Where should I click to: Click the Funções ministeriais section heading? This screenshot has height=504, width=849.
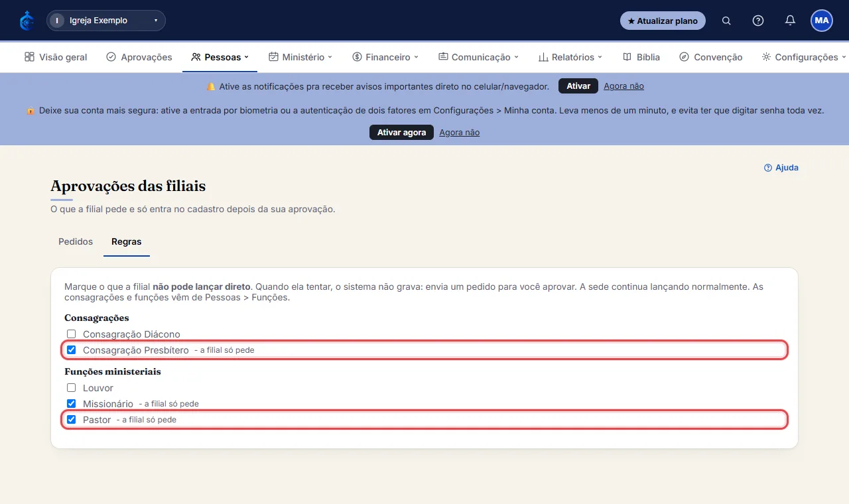[113, 371]
